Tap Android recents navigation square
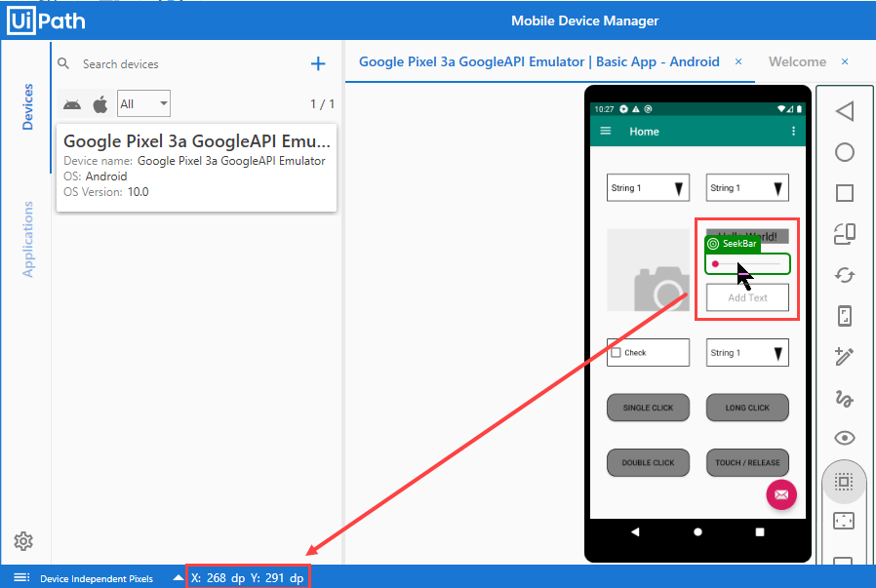876x588 pixels. click(x=760, y=531)
